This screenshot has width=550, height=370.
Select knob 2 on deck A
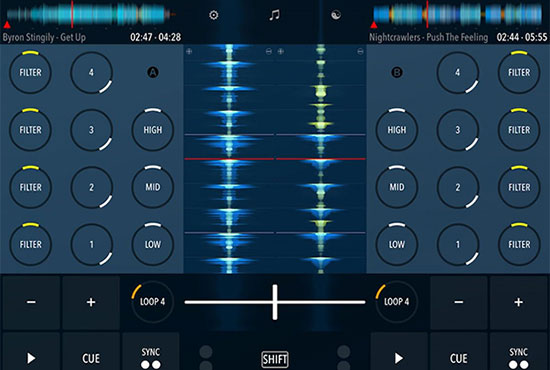pos(92,187)
